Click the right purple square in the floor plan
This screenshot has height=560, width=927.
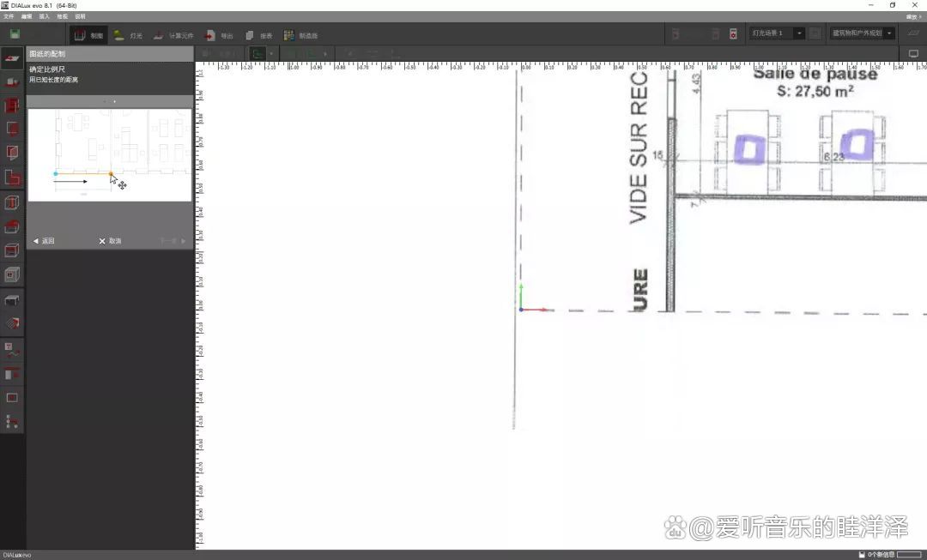[857, 145]
